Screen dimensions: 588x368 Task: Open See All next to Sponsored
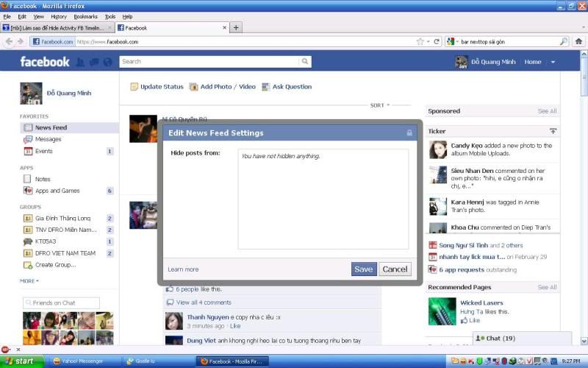point(547,111)
